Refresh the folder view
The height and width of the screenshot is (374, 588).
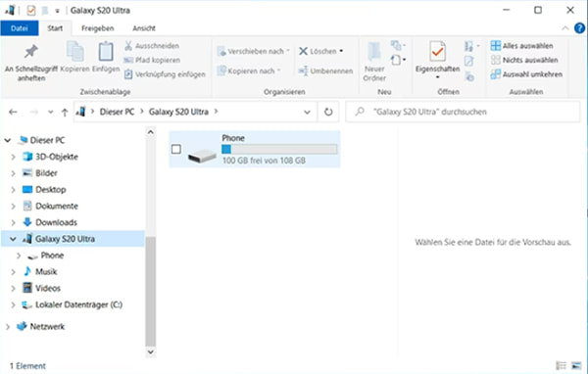[x=328, y=112]
